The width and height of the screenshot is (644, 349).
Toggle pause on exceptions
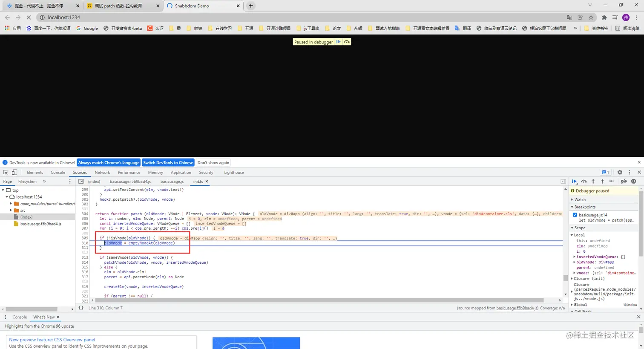pyautogui.click(x=634, y=182)
